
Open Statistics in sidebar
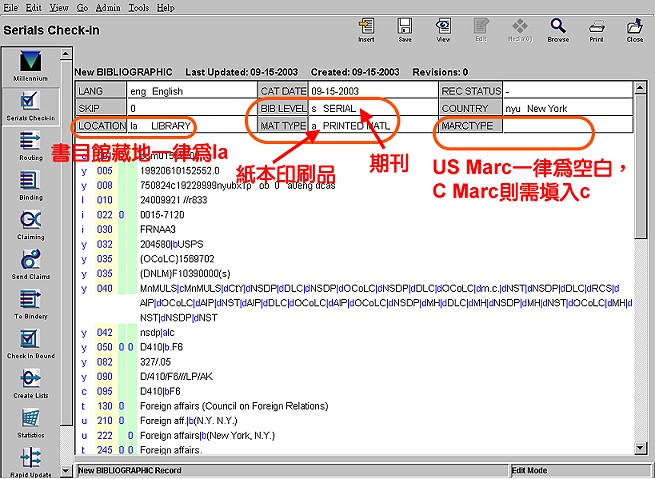click(x=29, y=421)
